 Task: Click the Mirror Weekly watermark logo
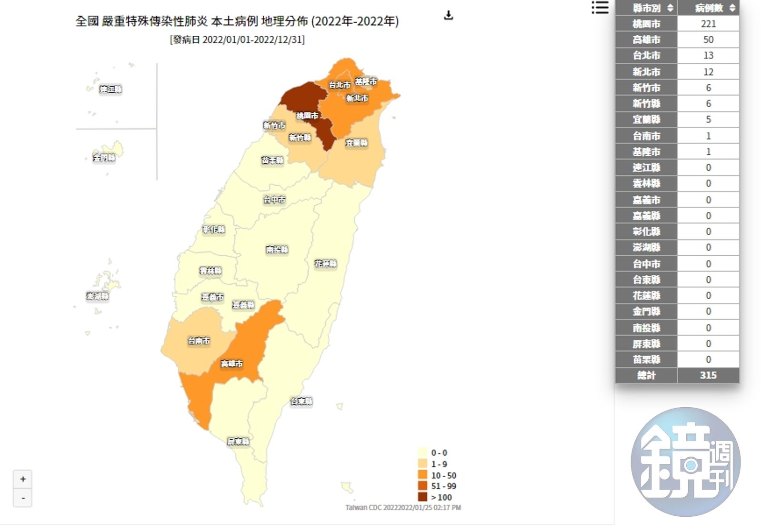685,462
